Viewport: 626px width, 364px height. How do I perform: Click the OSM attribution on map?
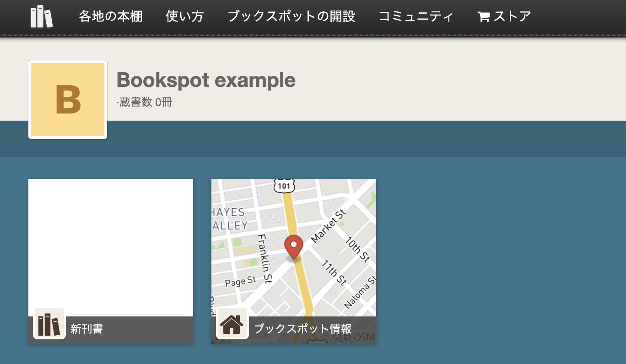click(360, 337)
